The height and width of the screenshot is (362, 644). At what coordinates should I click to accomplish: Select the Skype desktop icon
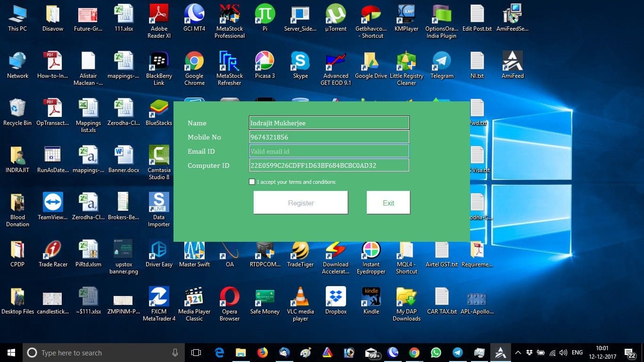point(300,65)
